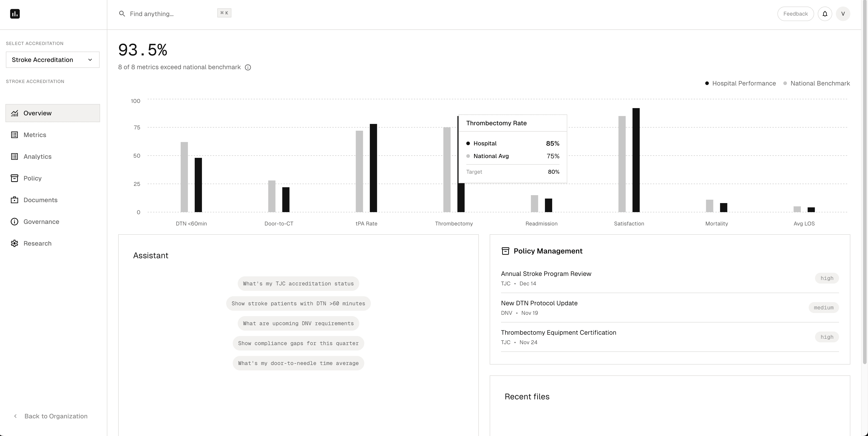Ask 'Show compliance gaps for this quarter'
868x436 pixels.
point(298,343)
